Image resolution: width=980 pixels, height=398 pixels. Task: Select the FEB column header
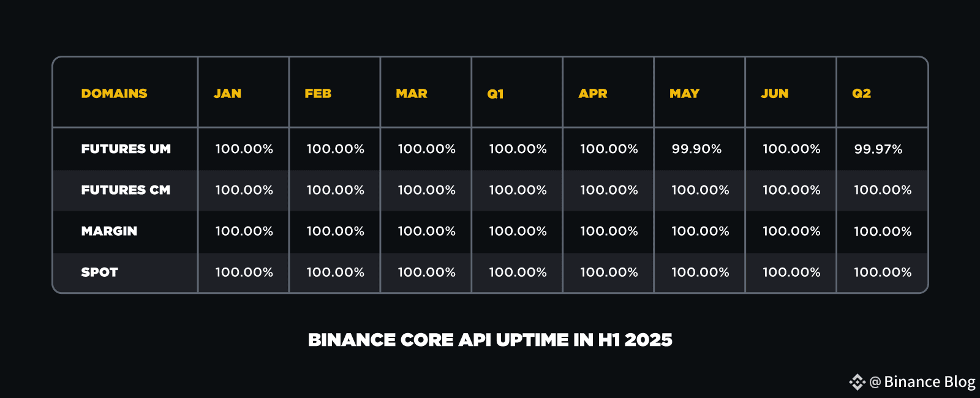pyautogui.click(x=318, y=93)
